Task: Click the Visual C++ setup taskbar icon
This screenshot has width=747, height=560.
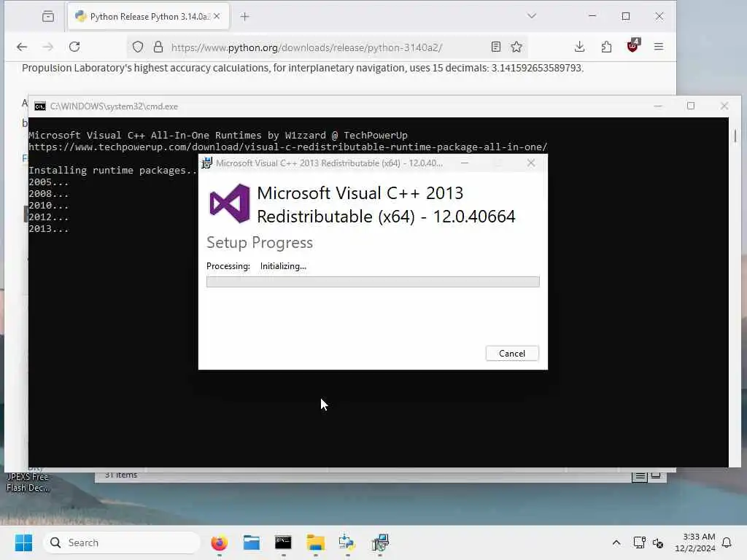Action: (379, 542)
